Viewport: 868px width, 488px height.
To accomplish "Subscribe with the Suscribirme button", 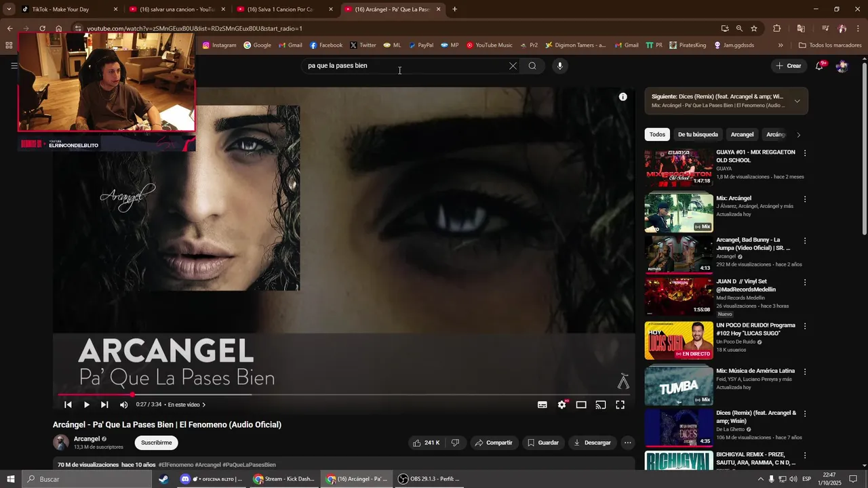I will point(157,443).
